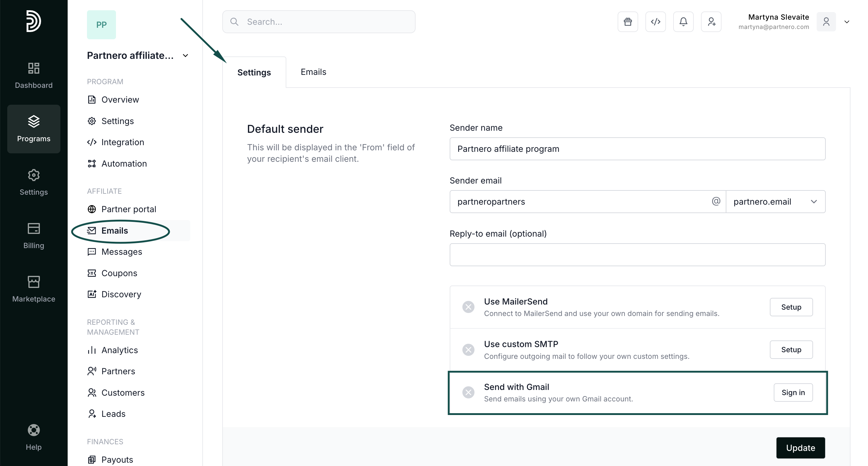Click Sign in for Gmail
This screenshot has width=868, height=466.
coord(793,393)
